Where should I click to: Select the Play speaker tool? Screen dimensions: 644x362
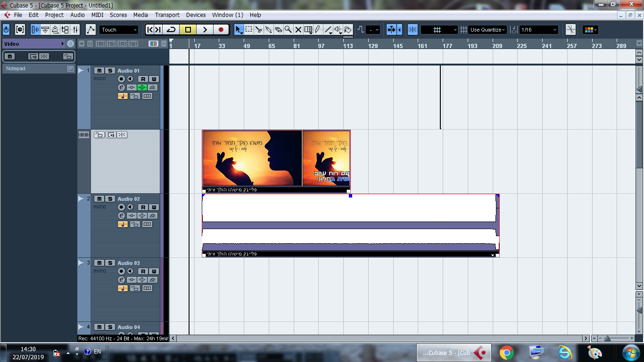338,30
